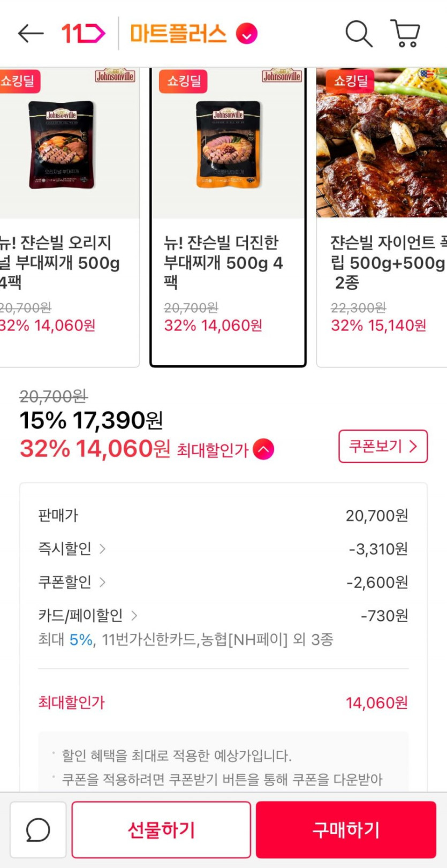
Task: Select the 자이언트 폭립 ribs thumbnail
Action: pos(383,145)
